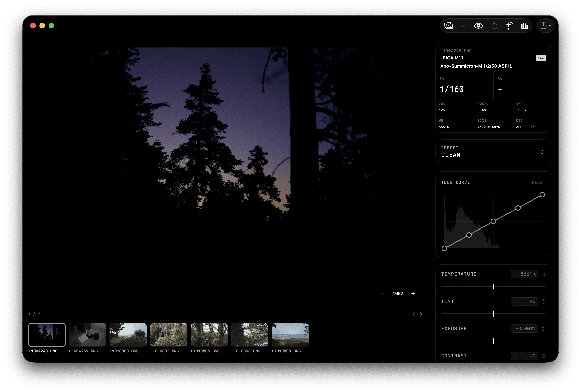Select thumbnail L1010800.DNG
The image size is (581, 392).
pyautogui.click(x=128, y=335)
